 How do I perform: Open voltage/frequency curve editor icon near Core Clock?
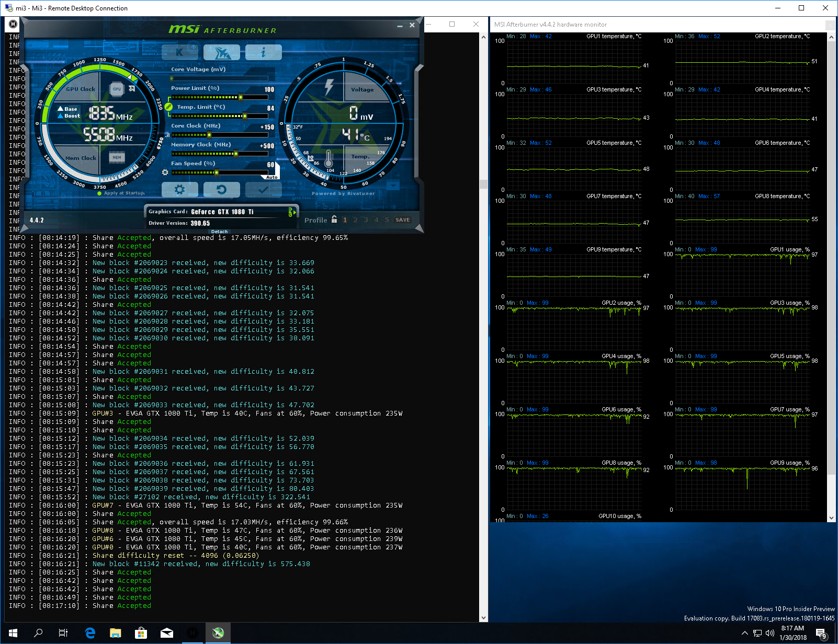tap(167, 135)
